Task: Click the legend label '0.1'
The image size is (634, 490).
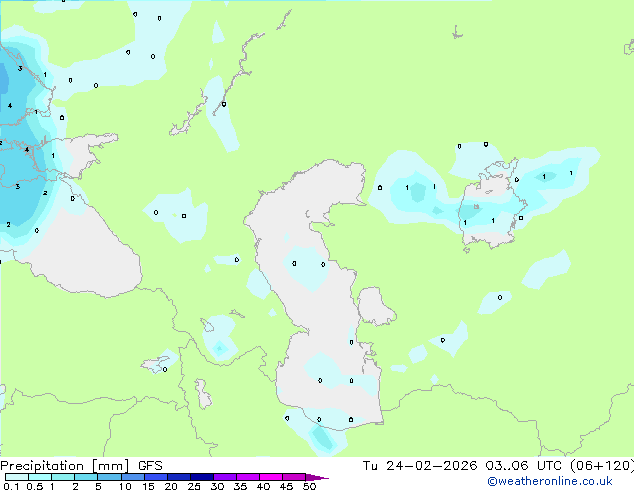Action: pyautogui.click(x=11, y=486)
